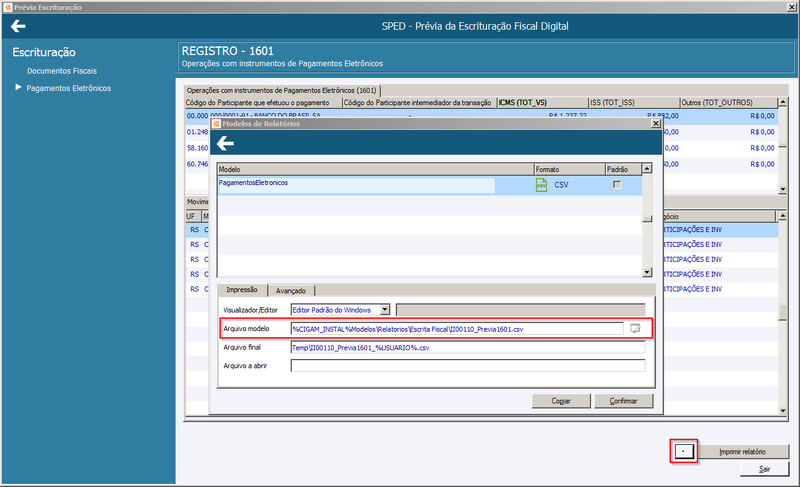This screenshot has width=800, height=487.
Task: Select Documentos Fiscais in the sidebar
Action: point(62,71)
